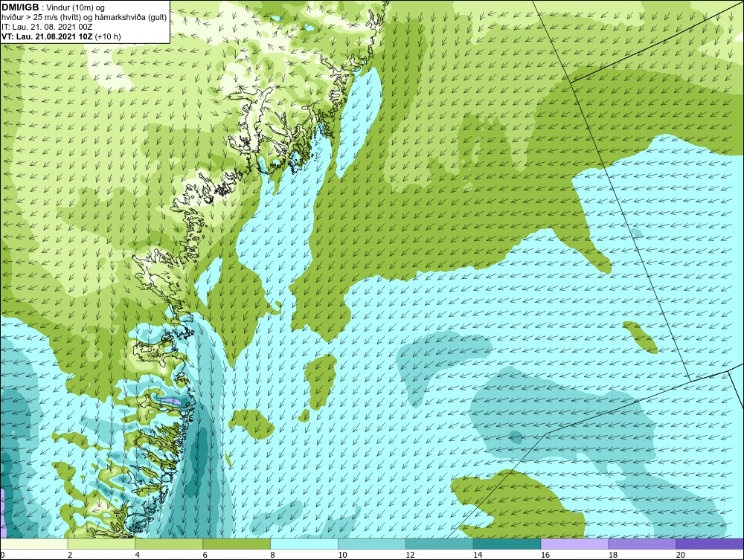Viewport: 744px width, 560px height.
Task: Click the 12–14 m/s teal legend swatch
Action: (x=440, y=544)
